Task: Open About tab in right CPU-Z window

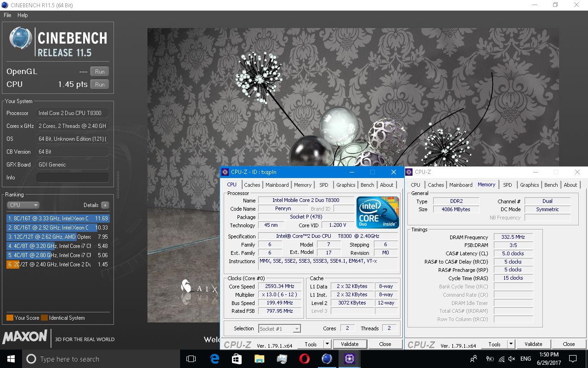Action: click(571, 185)
